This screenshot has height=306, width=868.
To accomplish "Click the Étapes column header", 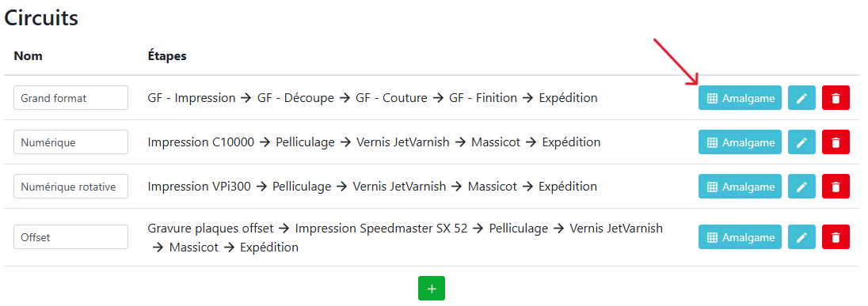I will click(x=166, y=56).
